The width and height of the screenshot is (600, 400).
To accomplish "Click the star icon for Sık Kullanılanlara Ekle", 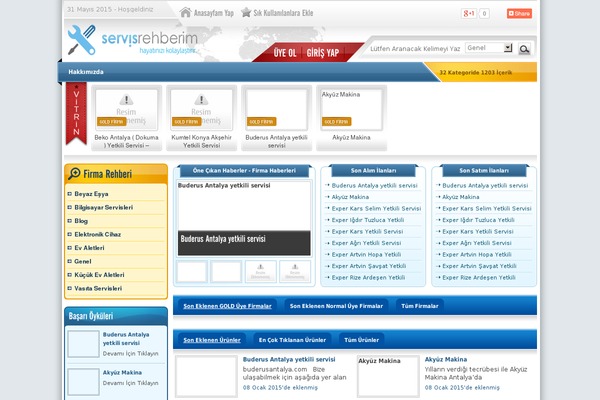I will (x=246, y=13).
